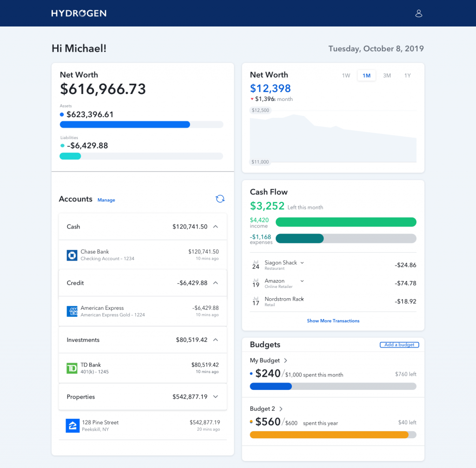Click the American Express logo icon

pos(72,311)
